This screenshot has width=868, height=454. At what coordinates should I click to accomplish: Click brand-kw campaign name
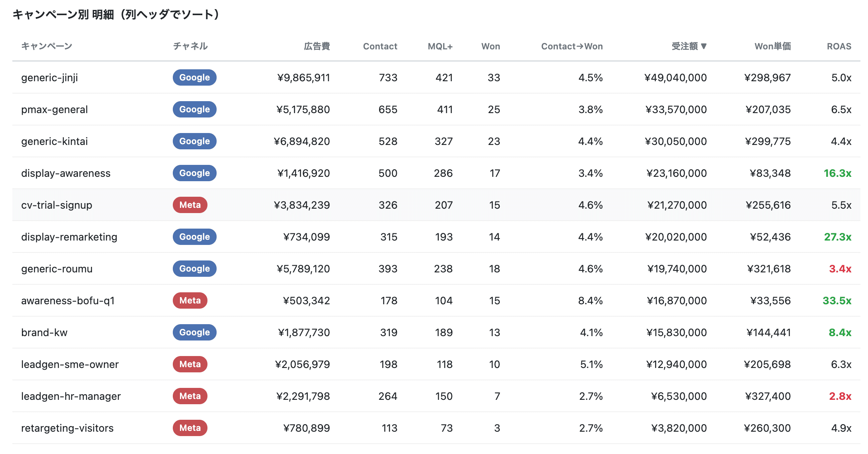point(44,333)
